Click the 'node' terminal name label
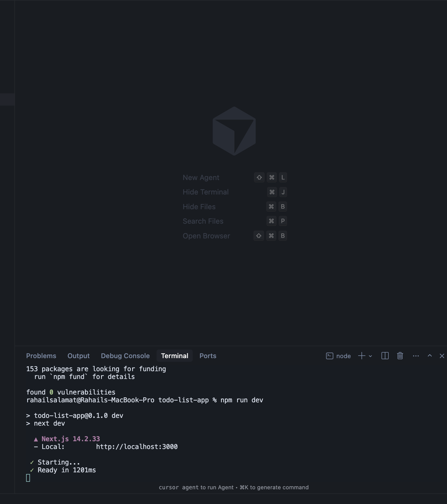Screen dimensions: 447x504 point(343,356)
